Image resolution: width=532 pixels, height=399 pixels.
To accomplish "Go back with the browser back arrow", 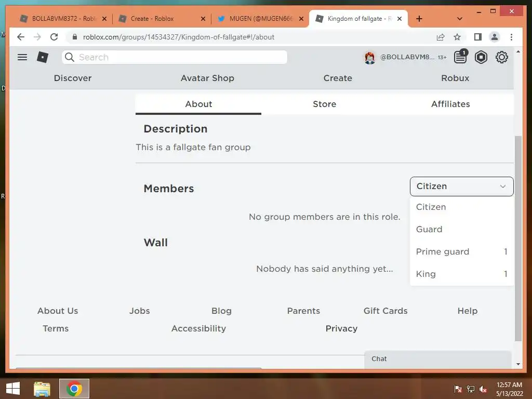I will pyautogui.click(x=21, y=37).
